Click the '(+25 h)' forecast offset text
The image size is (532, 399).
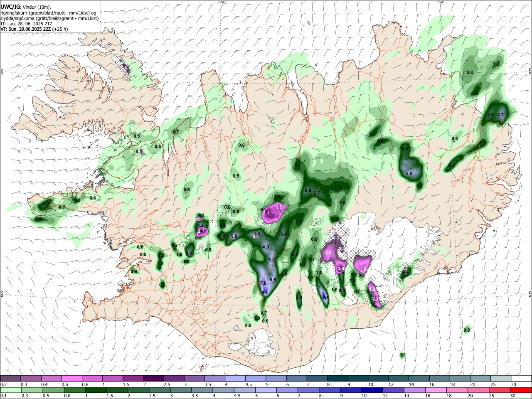point(60,29)
